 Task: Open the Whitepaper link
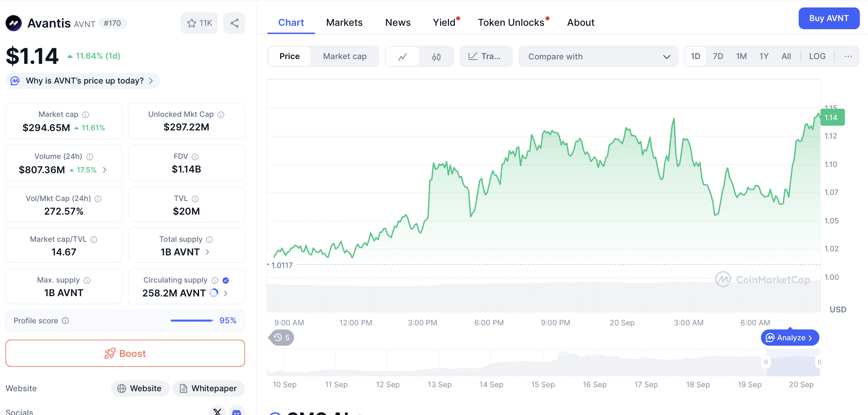209,388
